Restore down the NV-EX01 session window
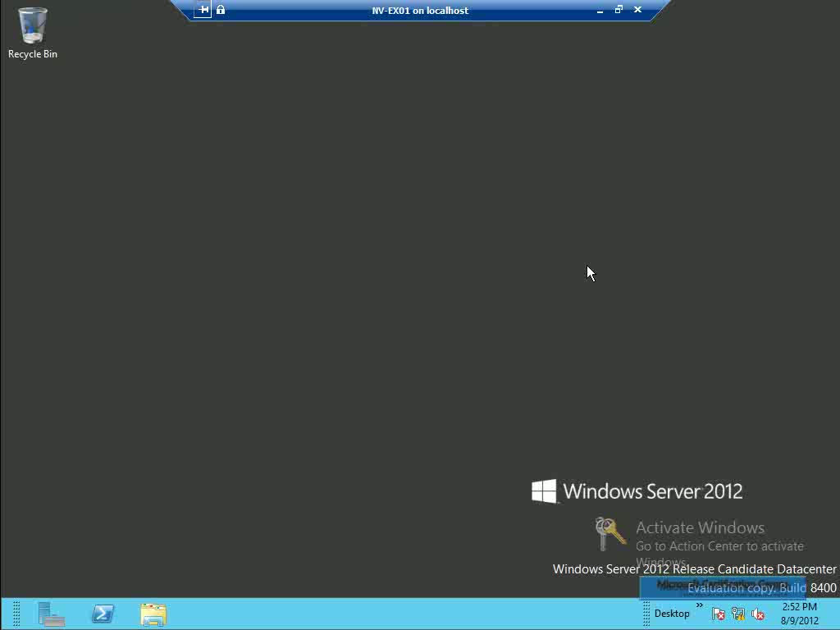 [x=619, y=10]
